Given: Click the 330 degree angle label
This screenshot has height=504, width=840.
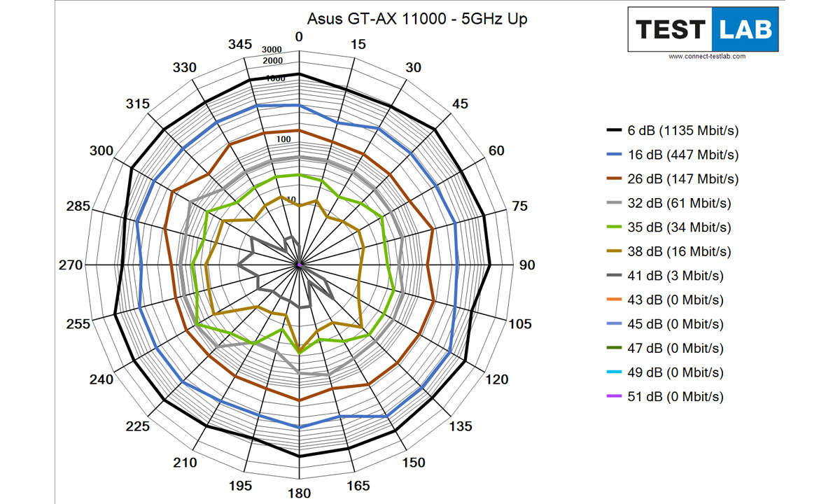Looking at the screenshot, I should pos(185,68).
